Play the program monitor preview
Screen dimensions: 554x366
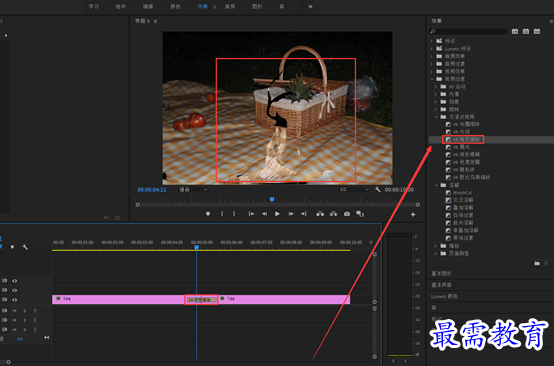(x=277, y=214)
